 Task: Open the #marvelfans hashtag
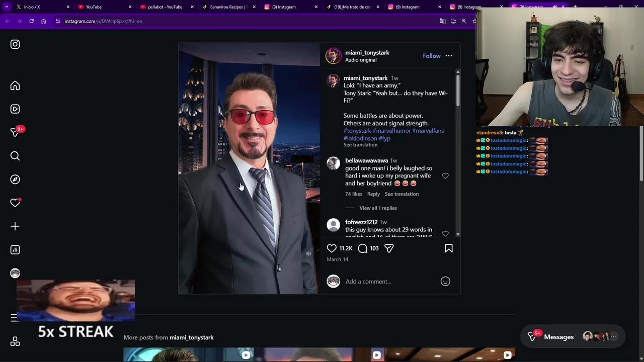pos(428,131)
